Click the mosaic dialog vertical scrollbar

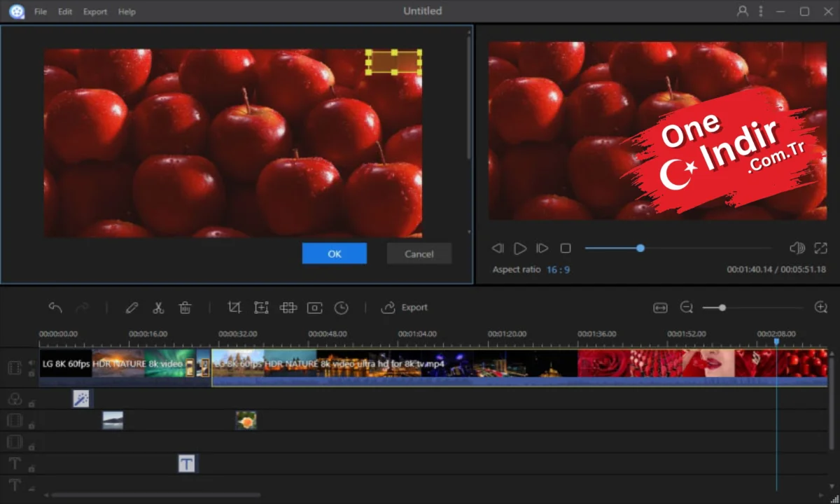[x=469, y=98]
